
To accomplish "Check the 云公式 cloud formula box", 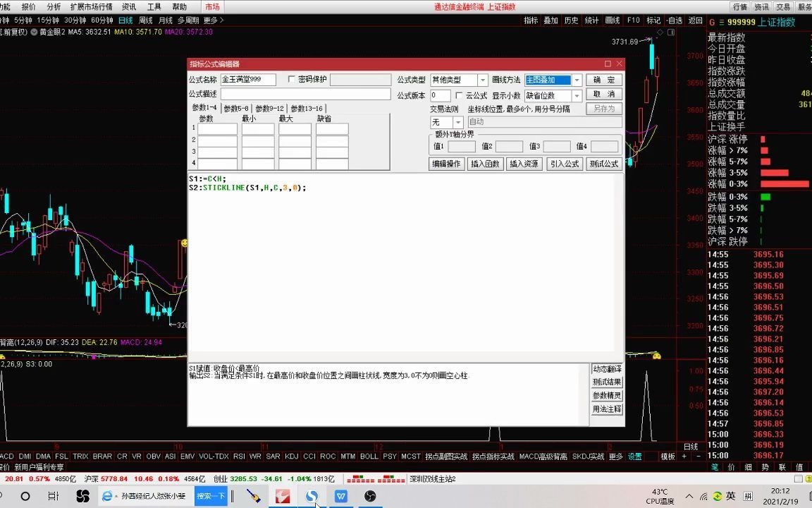I will point(460,94).
